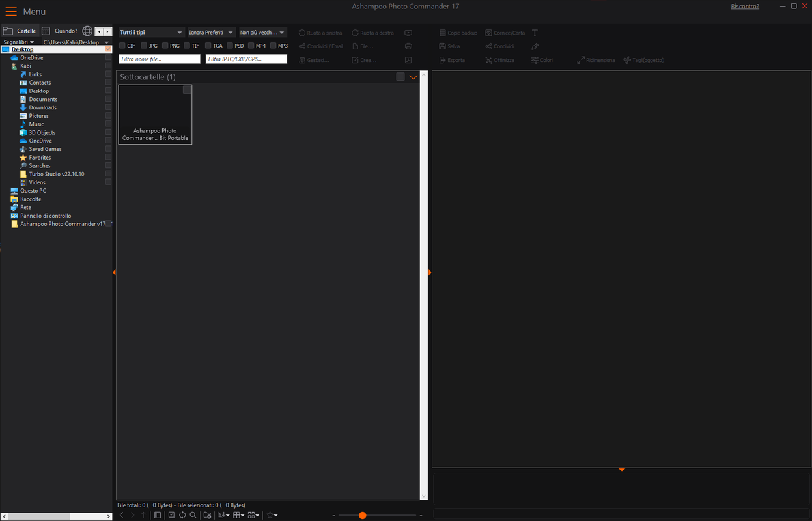
Task: Enable the PSD filter checkbox
Action: [x=230, y=46]
